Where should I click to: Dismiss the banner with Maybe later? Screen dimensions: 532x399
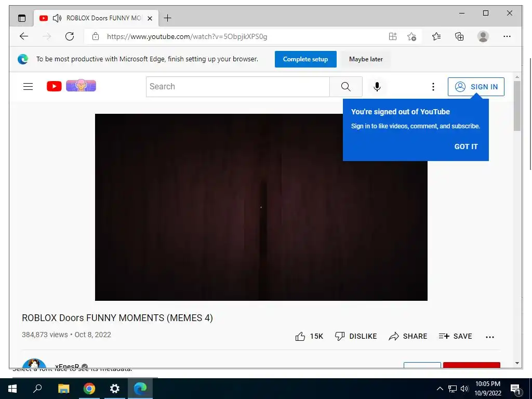366,59
